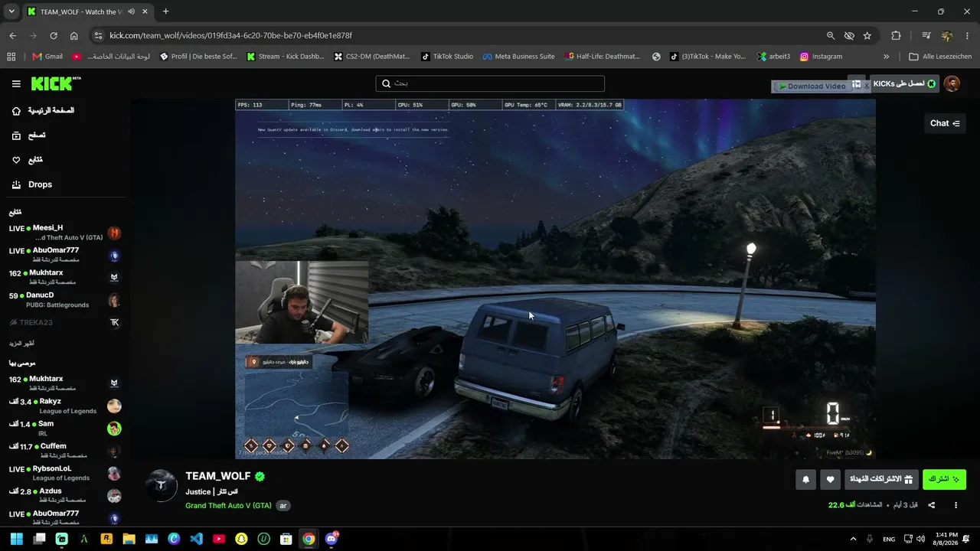Open the Meta Business Suite bookmark
The width and height of the screenshot is (980, 551).
tap(518, 56)
